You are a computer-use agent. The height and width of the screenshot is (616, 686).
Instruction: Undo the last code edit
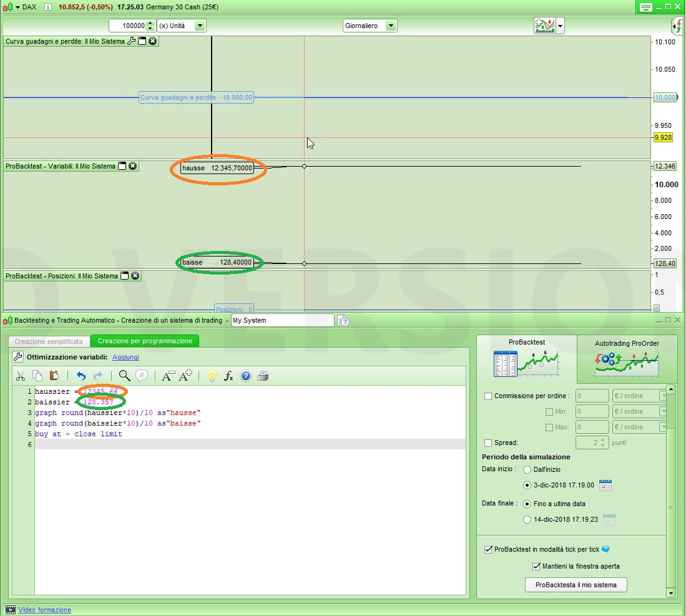click(81, 376)
